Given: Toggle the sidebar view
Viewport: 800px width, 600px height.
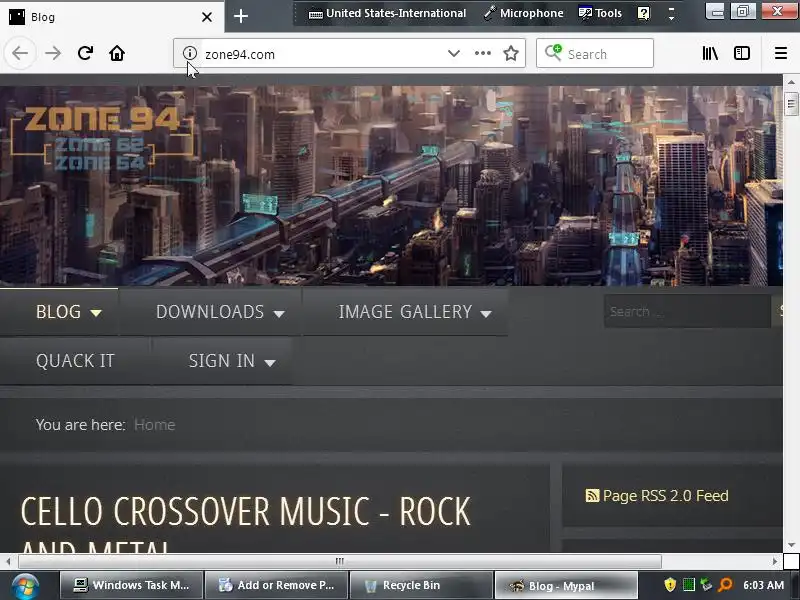Looking at the screenshot, I should [742, 53].
